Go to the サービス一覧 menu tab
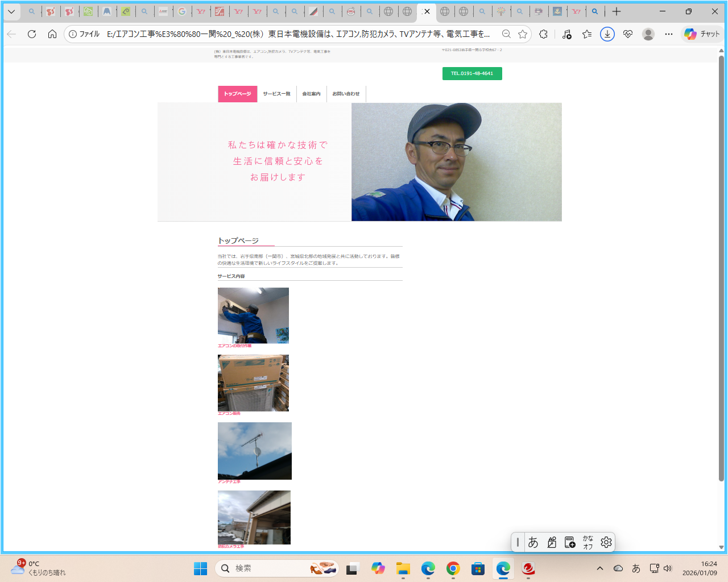Viewport: 728px width, 582px height. (276, 94)
